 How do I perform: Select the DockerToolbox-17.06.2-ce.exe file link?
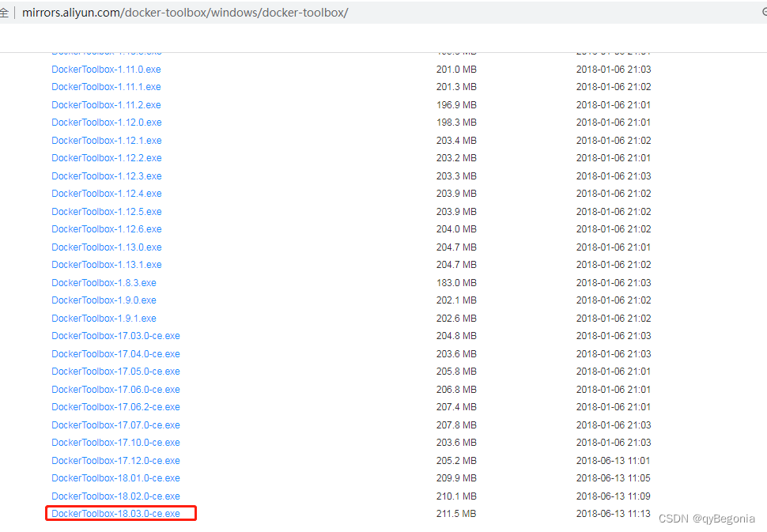pos(115,406)
